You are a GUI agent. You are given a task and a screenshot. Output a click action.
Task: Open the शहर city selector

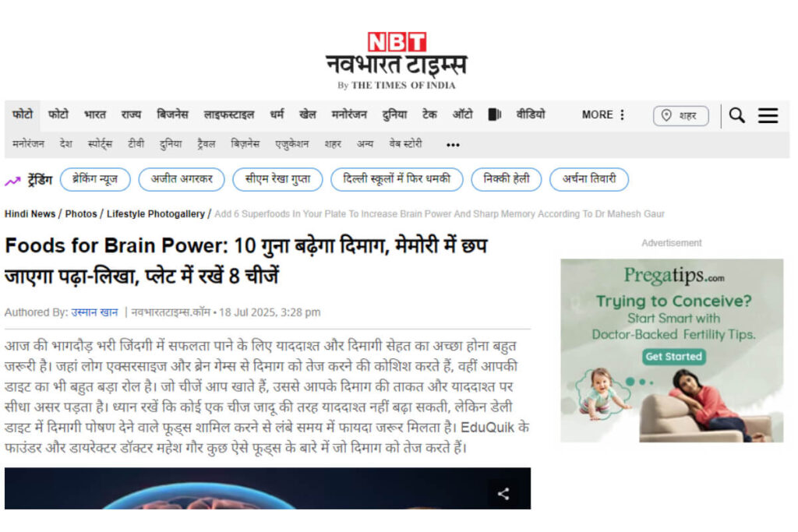click(x=681, y=115)
